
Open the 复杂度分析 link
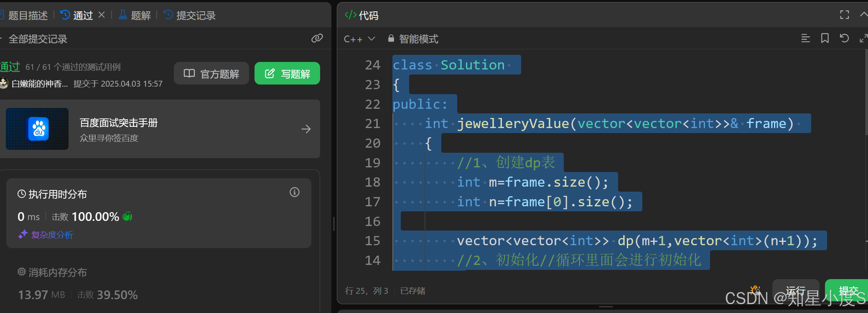pyautogui.click(x=51, y=235)
